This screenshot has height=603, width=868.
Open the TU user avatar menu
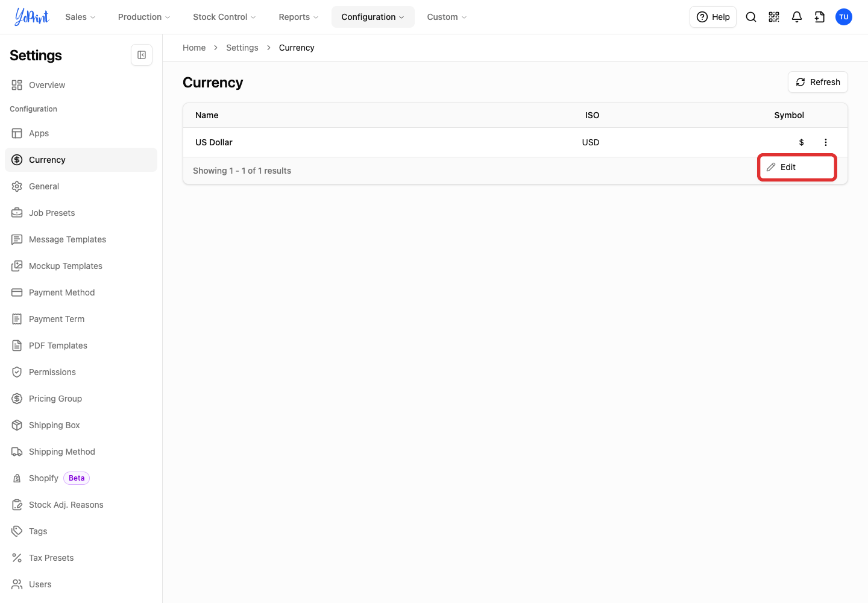pyautogui.click(x=844, y=17)
